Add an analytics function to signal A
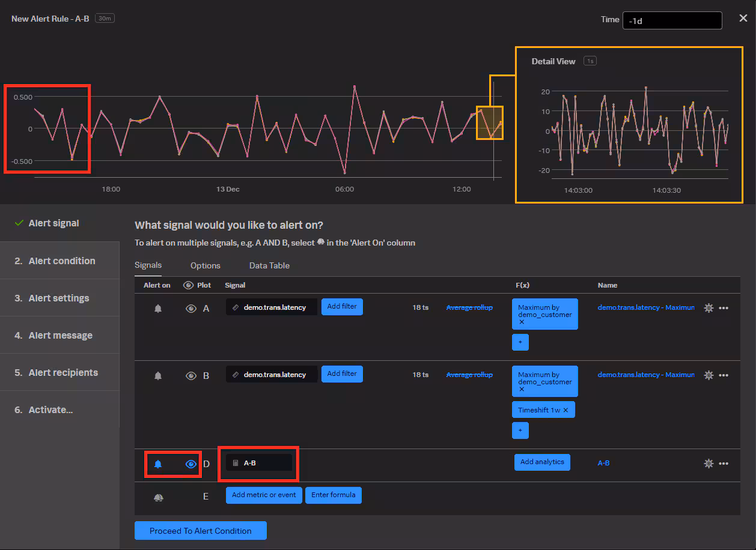 pos(520,342)
